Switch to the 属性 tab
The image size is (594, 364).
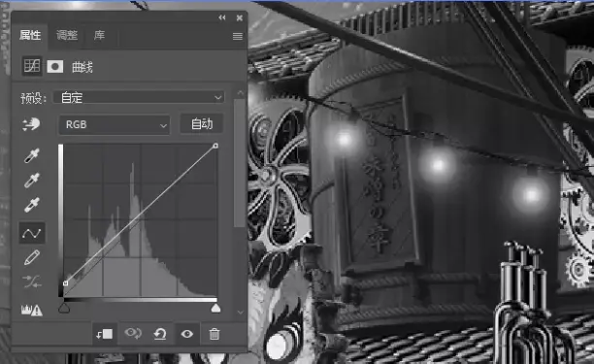[30, 35]
